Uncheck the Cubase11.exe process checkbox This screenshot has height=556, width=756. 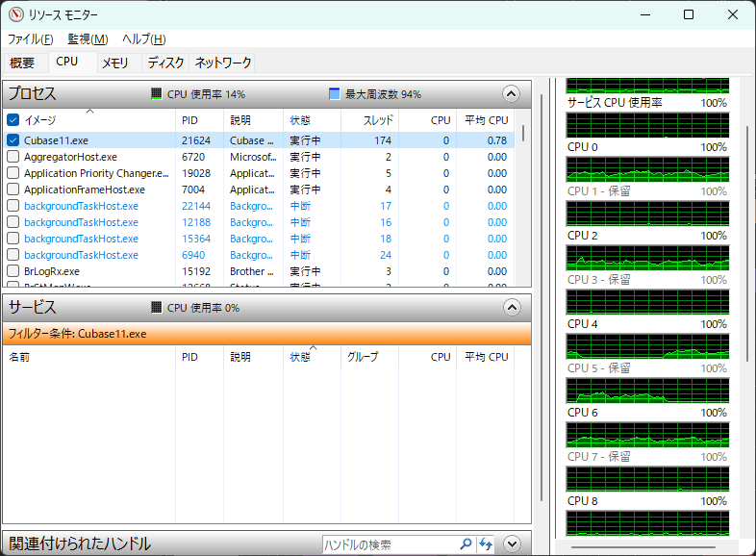click(x=13, y=140)
